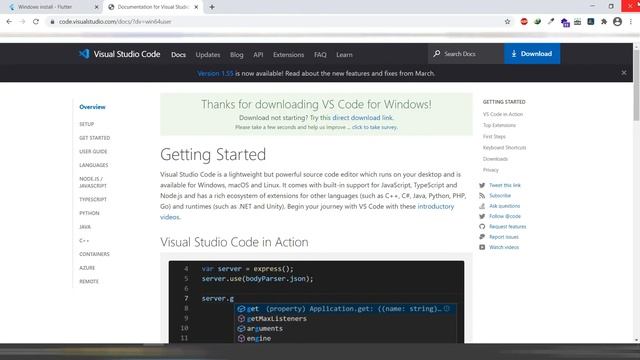Click the Visual Studio Code logo icon
The width and height of the screenshot is (640, 360).
coord(84,54)
